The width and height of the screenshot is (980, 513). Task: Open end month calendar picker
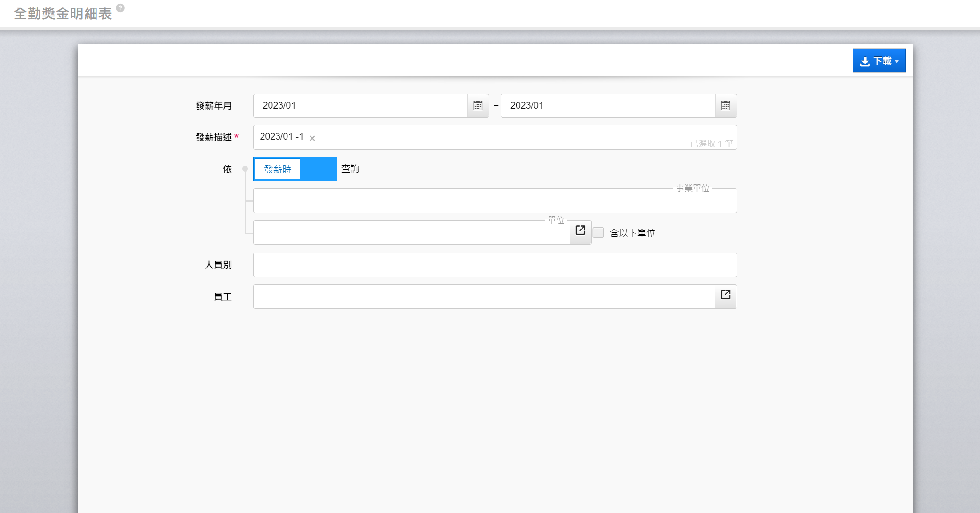(725, 106)
